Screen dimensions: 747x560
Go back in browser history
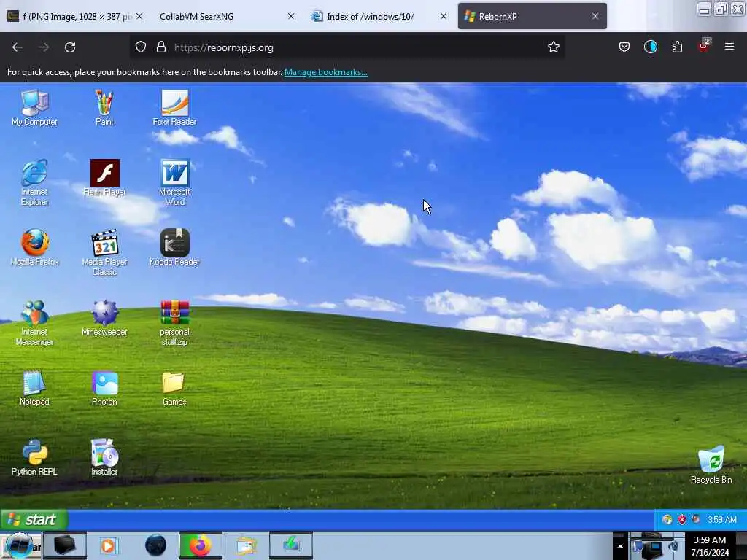(x=18, y=47)
